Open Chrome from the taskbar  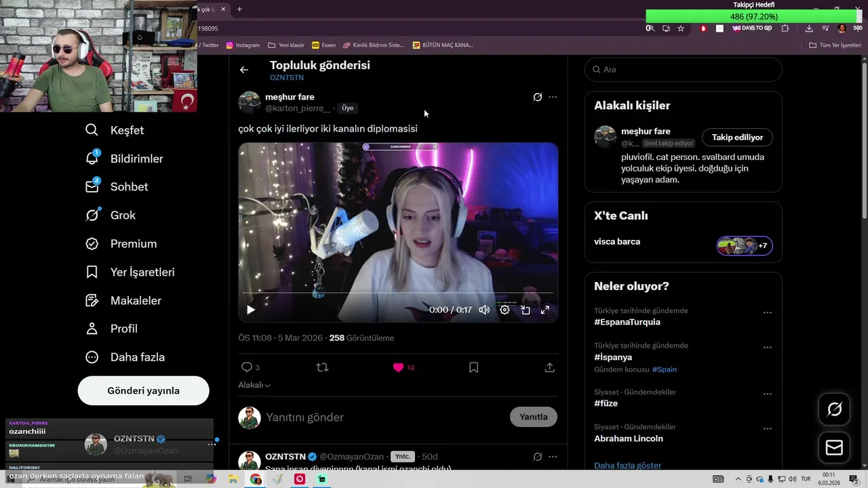tap(256, 479)
